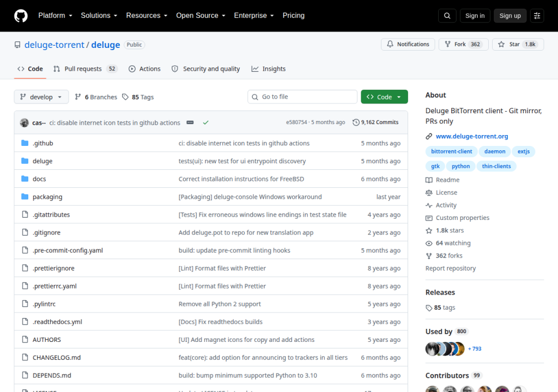This screenshot has width=558, height=392.
Task: Open the Insights tab
Action: pyautogui.click(x=269, y=69)
